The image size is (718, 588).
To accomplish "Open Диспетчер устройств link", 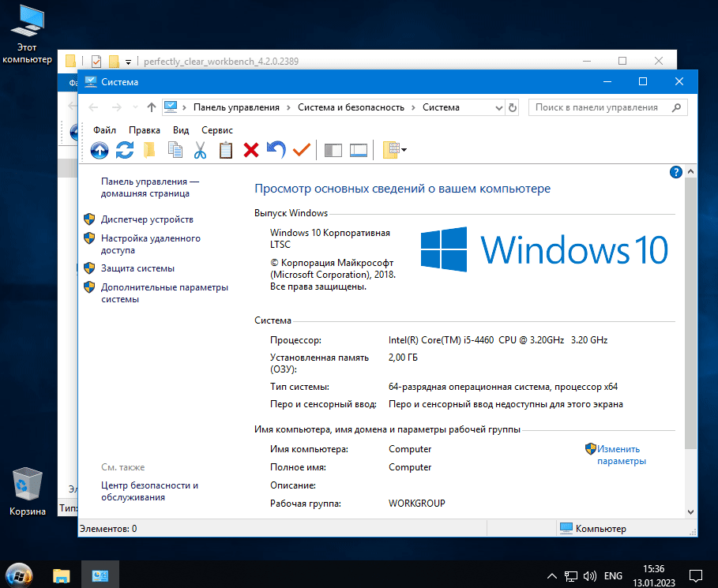I will point(147,219).
